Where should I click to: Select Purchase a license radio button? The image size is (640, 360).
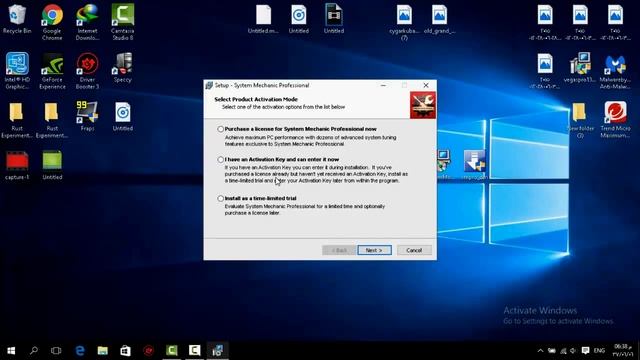(x=220, y=129)
